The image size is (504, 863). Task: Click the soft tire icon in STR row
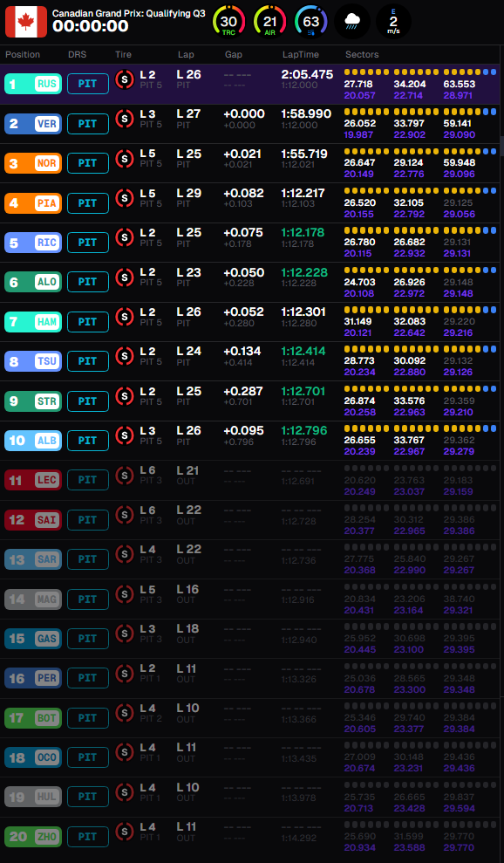tap(125, 396)
